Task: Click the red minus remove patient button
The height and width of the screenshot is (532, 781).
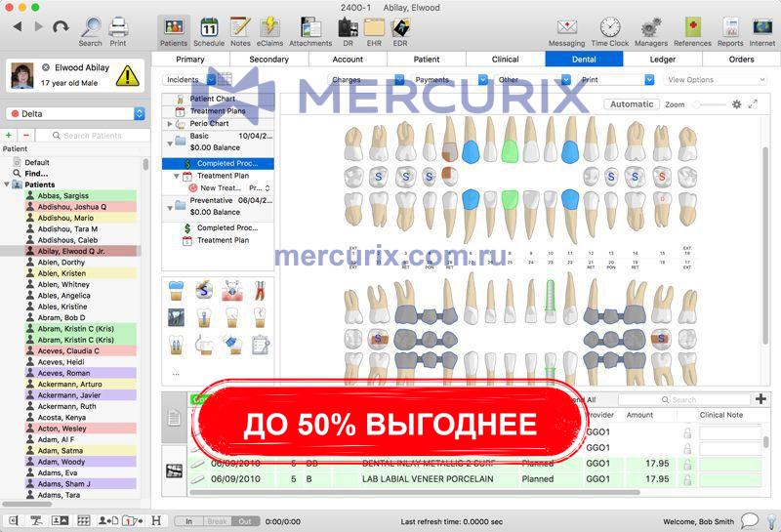Action: coord(26,135)
